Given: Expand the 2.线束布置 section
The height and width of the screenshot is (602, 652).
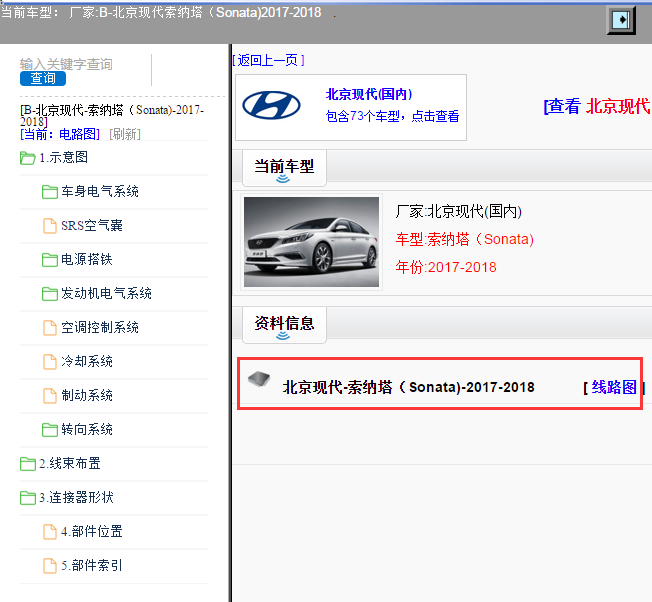Looking at the screenshot, I should [x=70, y=463].
